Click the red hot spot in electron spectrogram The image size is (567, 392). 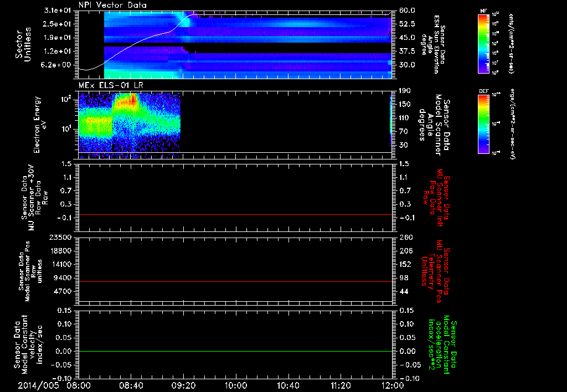[x=133, y=100]
